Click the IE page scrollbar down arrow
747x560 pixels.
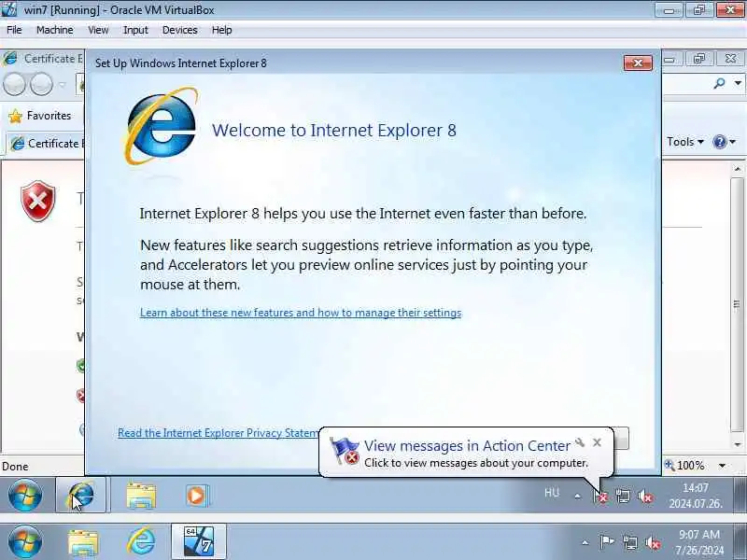(x=737, y=445)
